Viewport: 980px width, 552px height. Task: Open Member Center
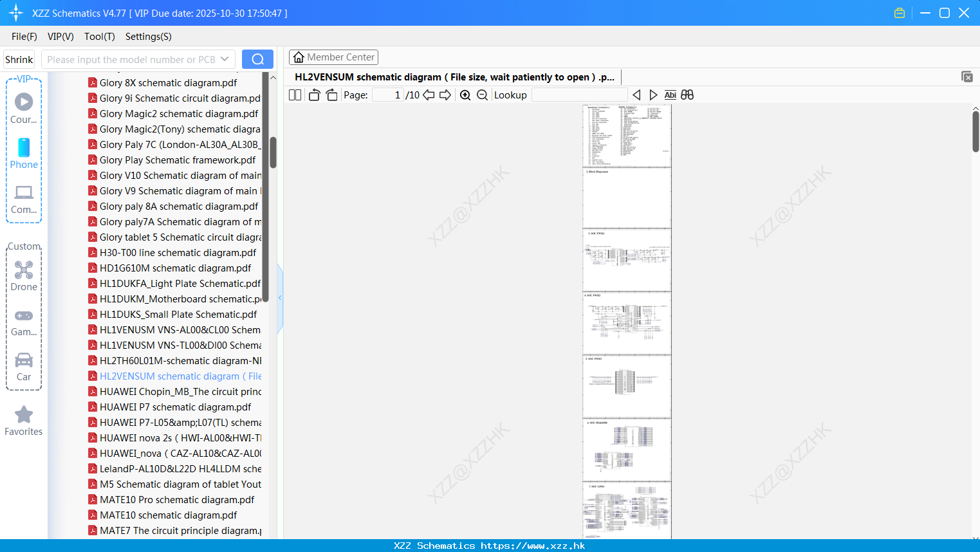tap(333, 57)
